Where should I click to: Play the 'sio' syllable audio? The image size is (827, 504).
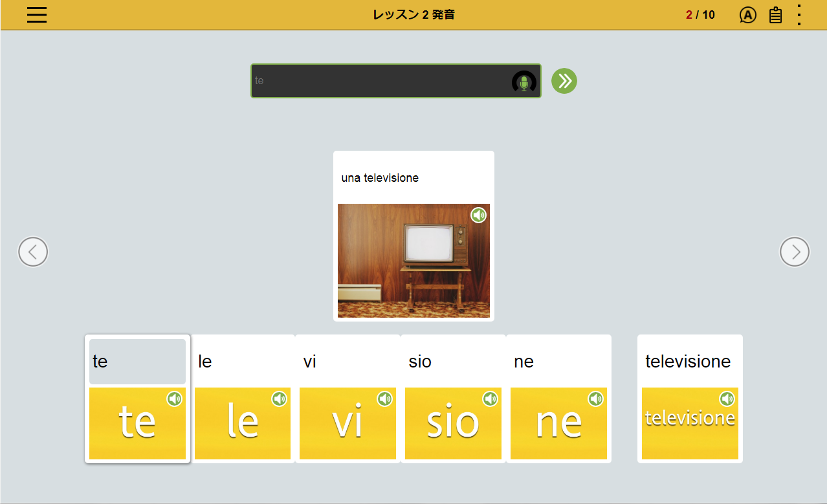[x=491, y=399]
